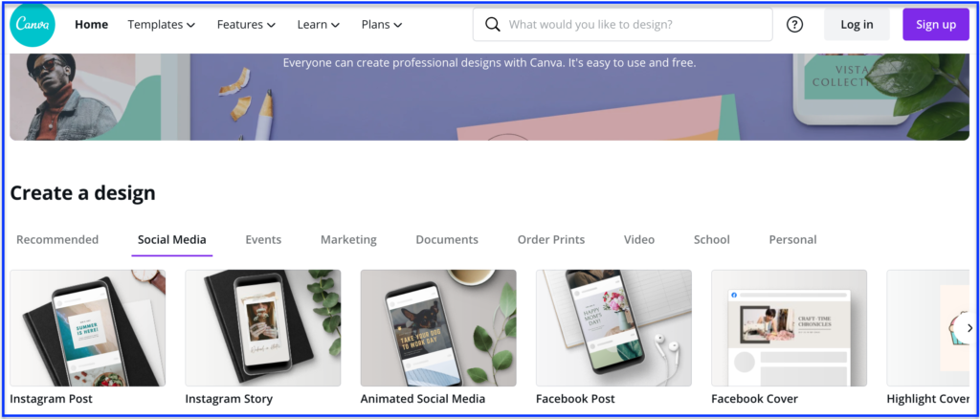980x419 pixels.
Task: Go to the Home menu item
Action: click(x=91, y=25)
